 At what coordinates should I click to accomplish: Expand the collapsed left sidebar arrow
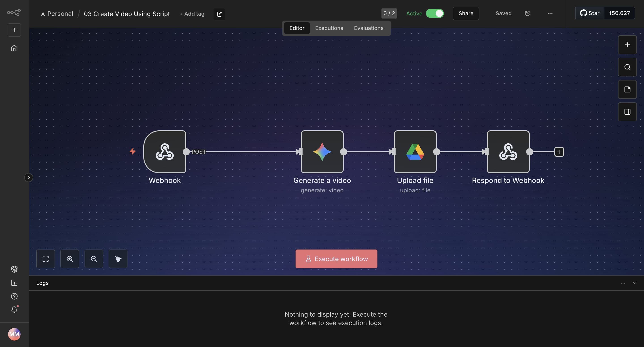(x=29, y=178)
